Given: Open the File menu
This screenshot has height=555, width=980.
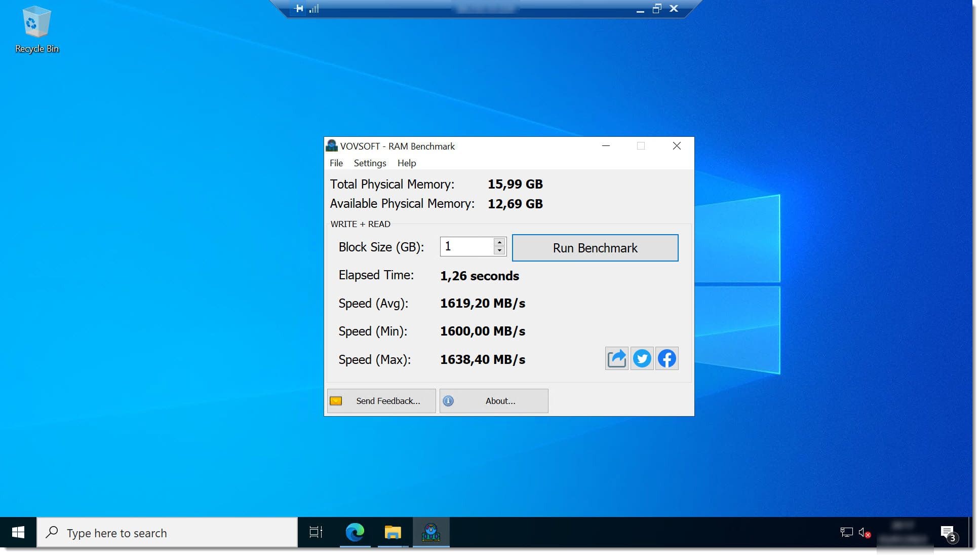Looking at the screenshot, I should pos(336,163).
